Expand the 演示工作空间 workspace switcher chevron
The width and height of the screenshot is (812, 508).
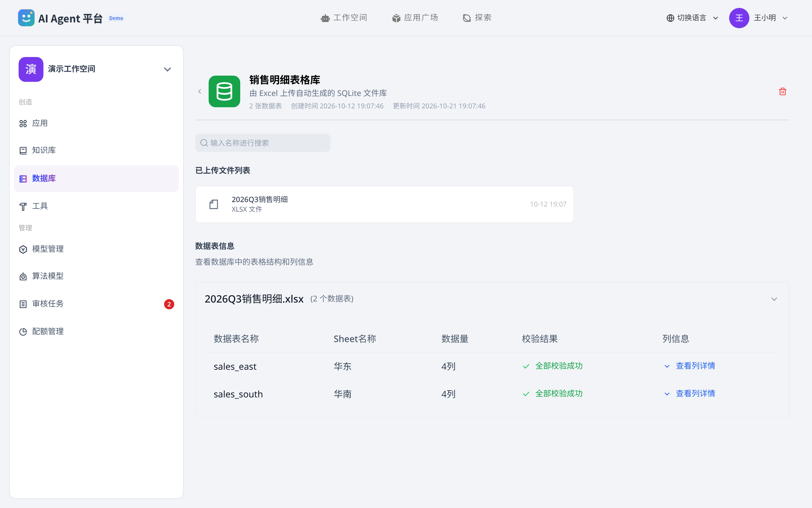(167, 69)
